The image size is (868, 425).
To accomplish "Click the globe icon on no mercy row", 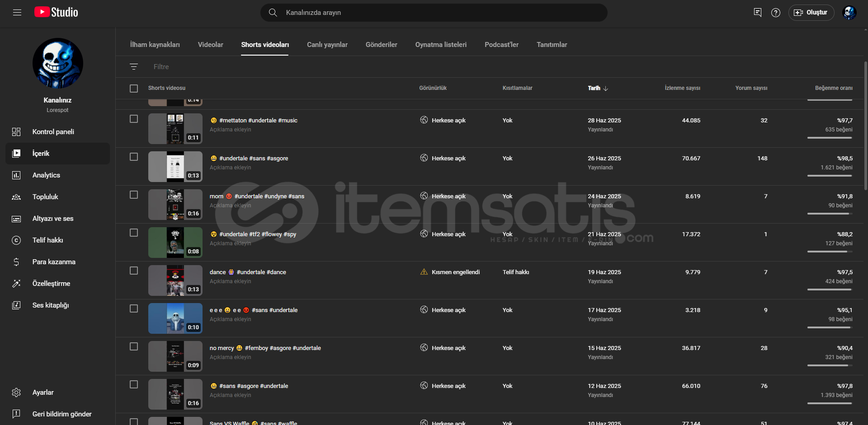I will [x=424, y=348].
